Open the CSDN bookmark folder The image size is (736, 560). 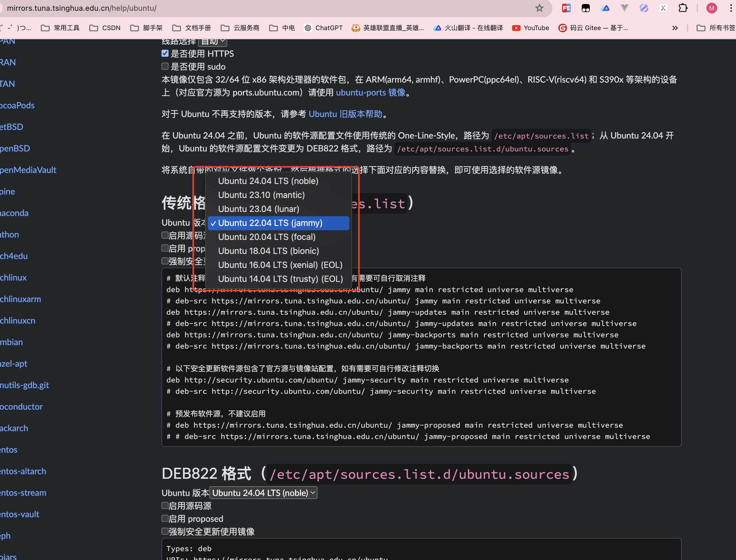(x=105, y=28)
